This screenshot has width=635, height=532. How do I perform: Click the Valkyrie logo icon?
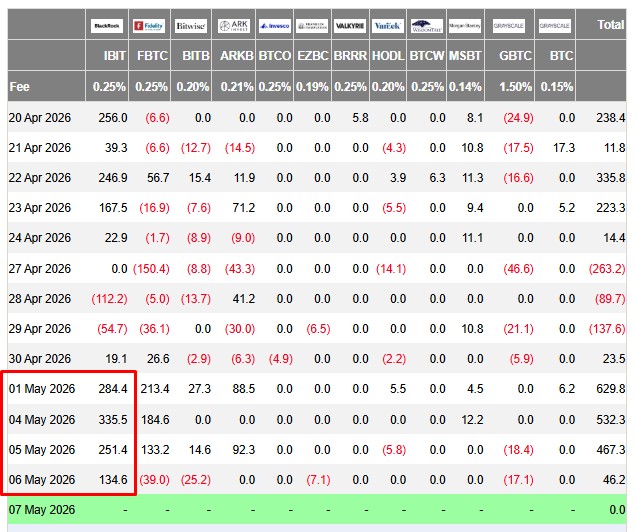(x=350, y=26)
